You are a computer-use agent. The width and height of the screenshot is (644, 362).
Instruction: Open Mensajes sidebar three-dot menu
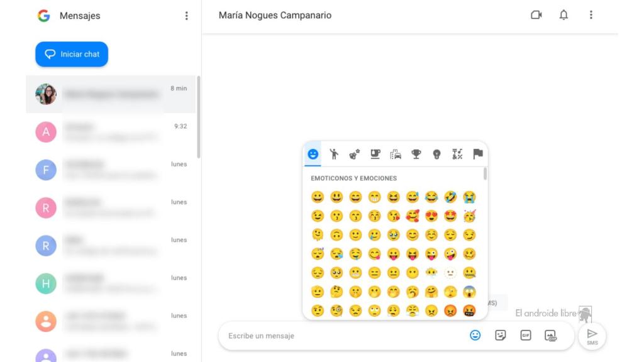point(186,16)
